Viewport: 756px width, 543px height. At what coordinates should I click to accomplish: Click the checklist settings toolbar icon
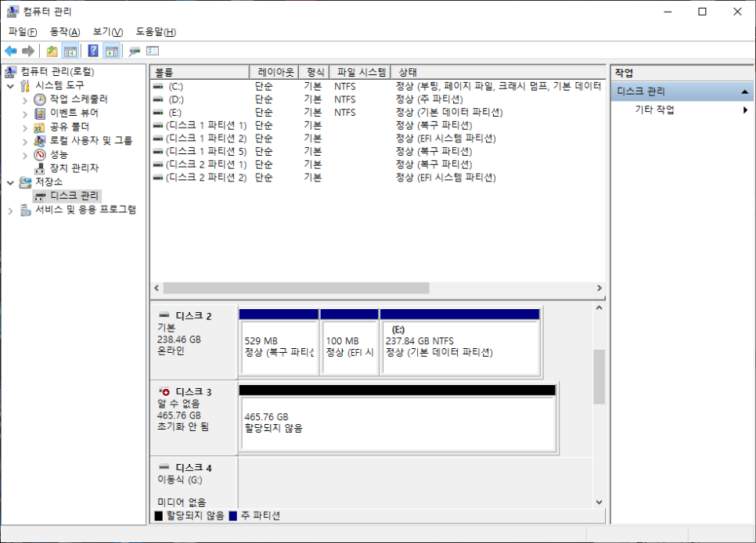153,51
